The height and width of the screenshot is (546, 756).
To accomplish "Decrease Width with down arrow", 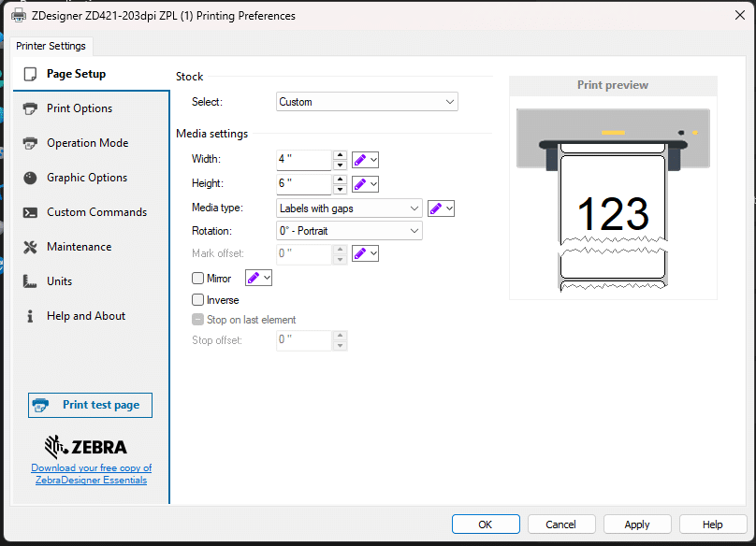I will click(340, 165).
